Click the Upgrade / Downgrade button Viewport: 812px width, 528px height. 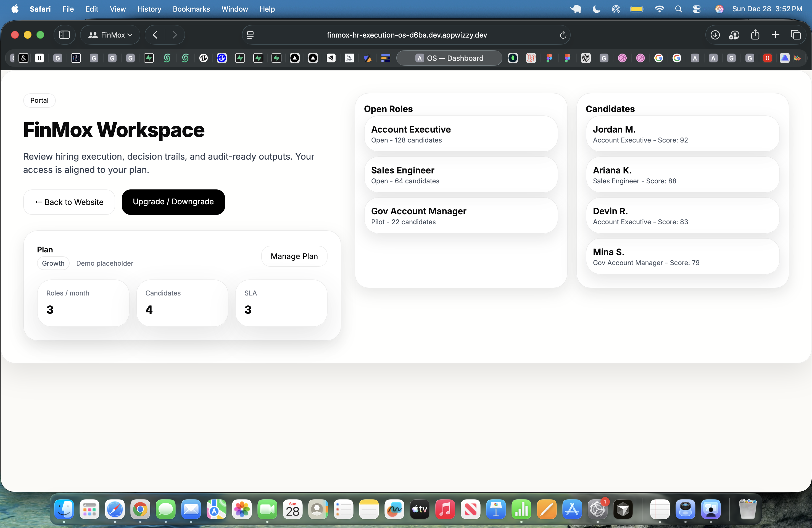click(x=173, y=202)
